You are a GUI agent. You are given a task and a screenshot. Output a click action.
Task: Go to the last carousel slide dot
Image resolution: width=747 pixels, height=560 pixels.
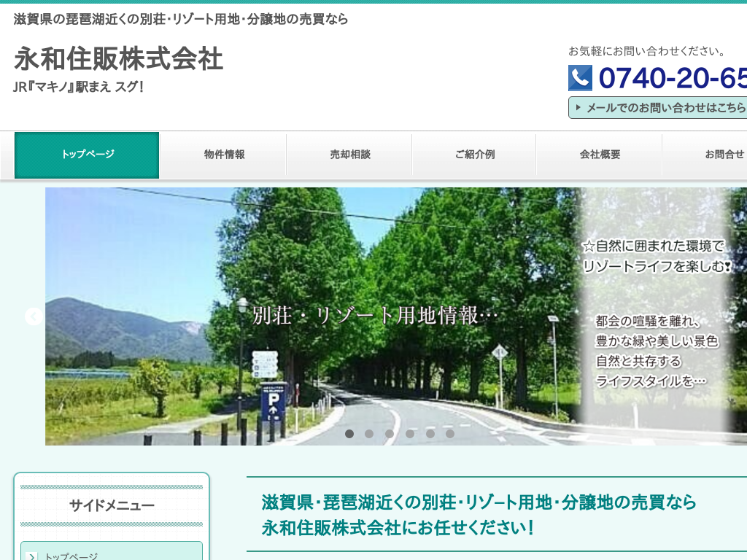tap(450, 434)
